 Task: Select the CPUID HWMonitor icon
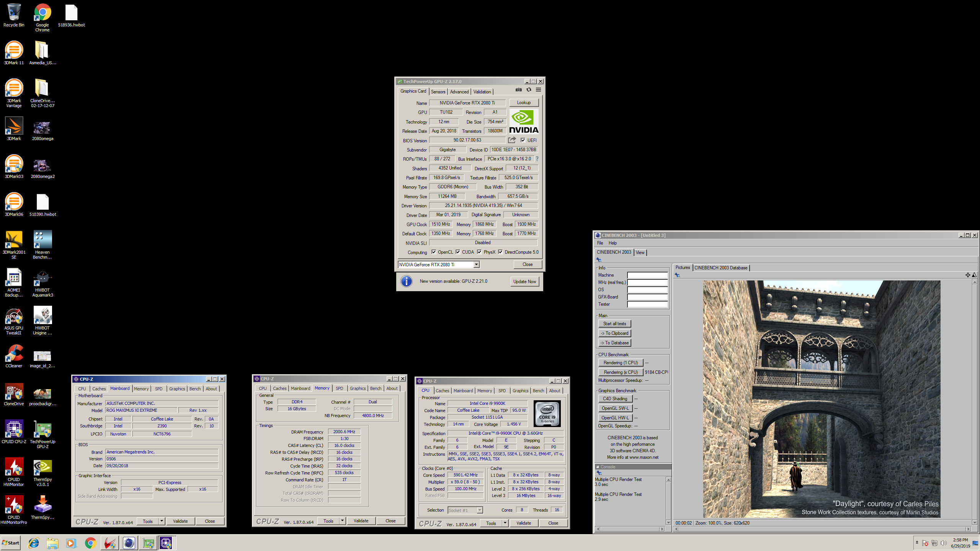(x=14, y=472)
